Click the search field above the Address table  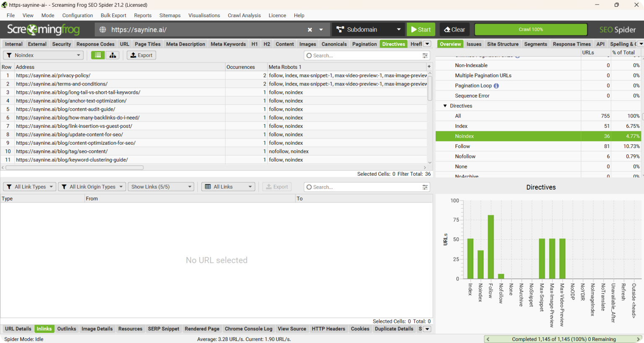coord(363,55)
